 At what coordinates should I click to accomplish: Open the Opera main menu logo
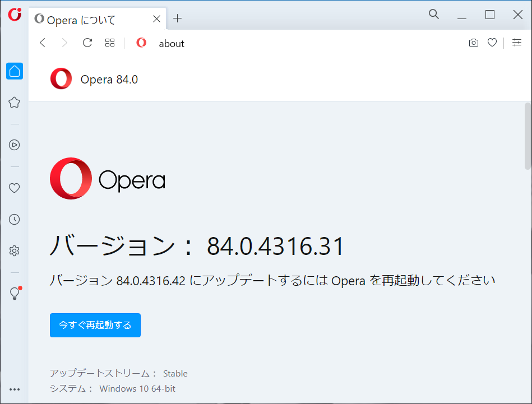tap(15, 14)
